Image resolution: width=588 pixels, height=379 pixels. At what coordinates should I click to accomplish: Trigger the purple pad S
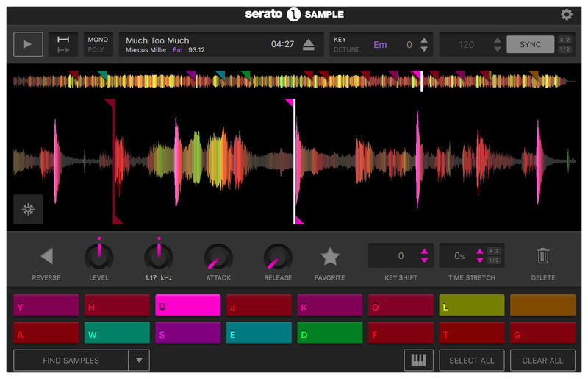point(188,333)
